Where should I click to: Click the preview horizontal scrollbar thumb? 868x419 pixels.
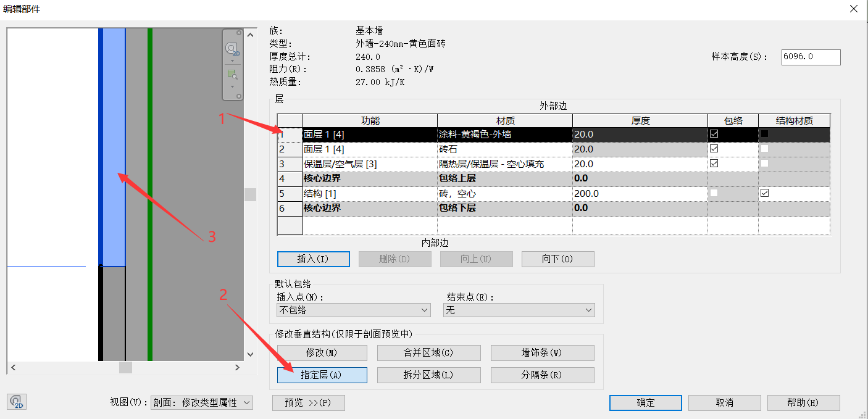point(125,367)
